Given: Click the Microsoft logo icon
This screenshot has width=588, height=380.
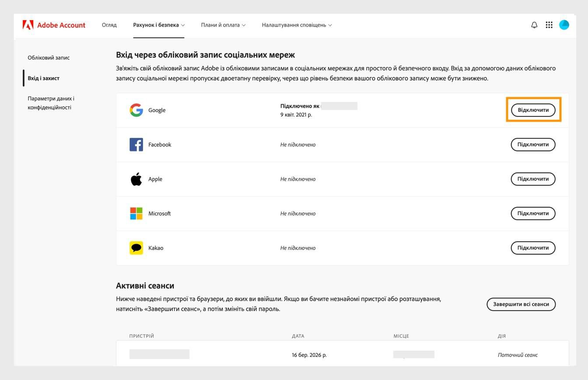Looking at the screenshot, I should [136, 214].
